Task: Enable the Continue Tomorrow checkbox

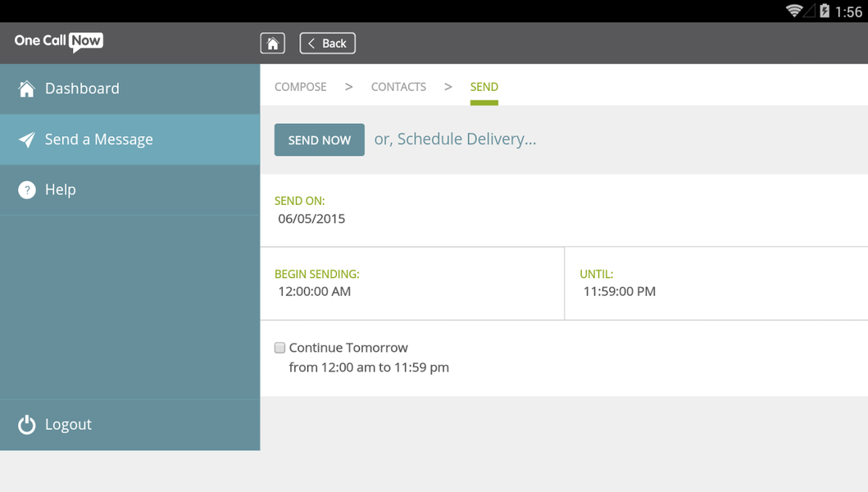Action: 280,348
